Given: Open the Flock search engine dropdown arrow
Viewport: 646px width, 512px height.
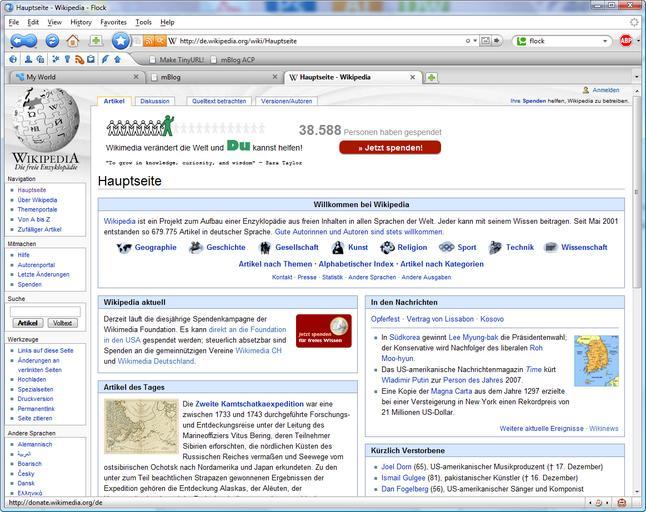Looking at the screenshot, I should [x=605, y=41].
